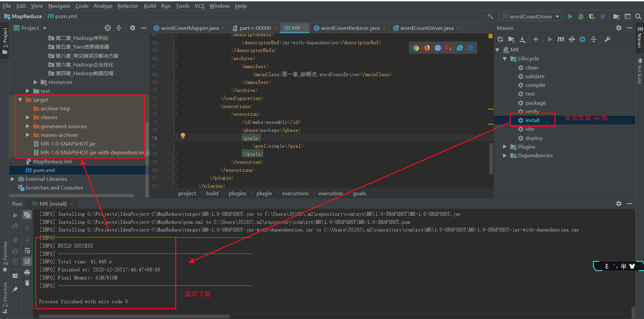Viewport: 644px width, 319px height.
Task: Open the Refactor menu
Action: 128,6
